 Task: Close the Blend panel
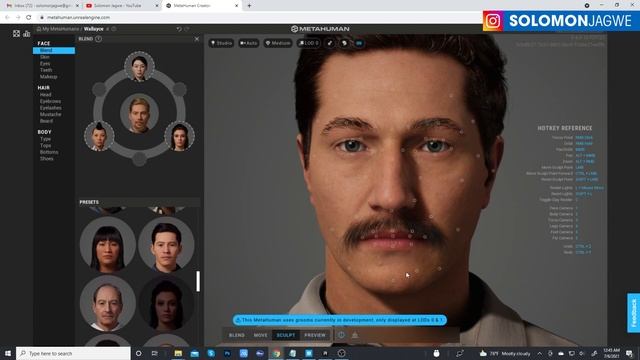pos(197,39)
